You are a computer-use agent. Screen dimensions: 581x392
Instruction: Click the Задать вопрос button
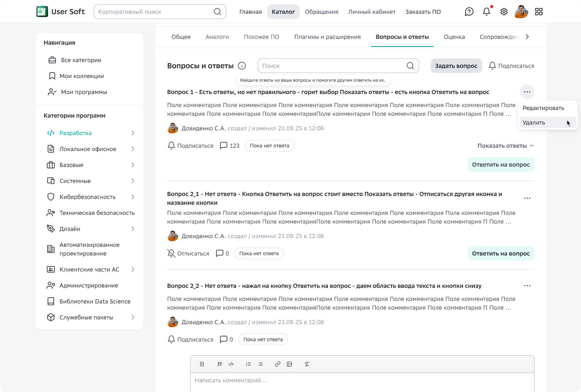tap(456, 66)
